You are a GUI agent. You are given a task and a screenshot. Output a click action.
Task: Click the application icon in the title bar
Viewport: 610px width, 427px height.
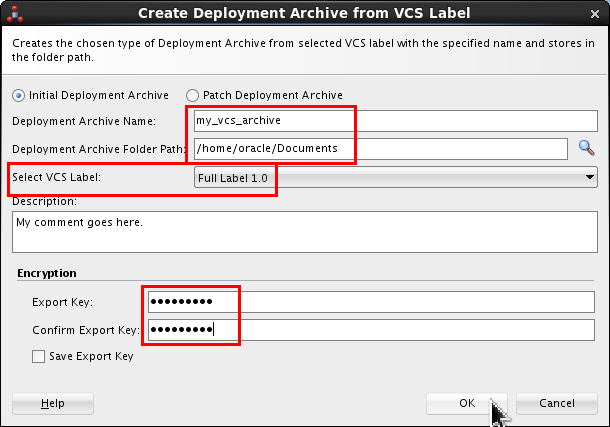coord(17,13)
